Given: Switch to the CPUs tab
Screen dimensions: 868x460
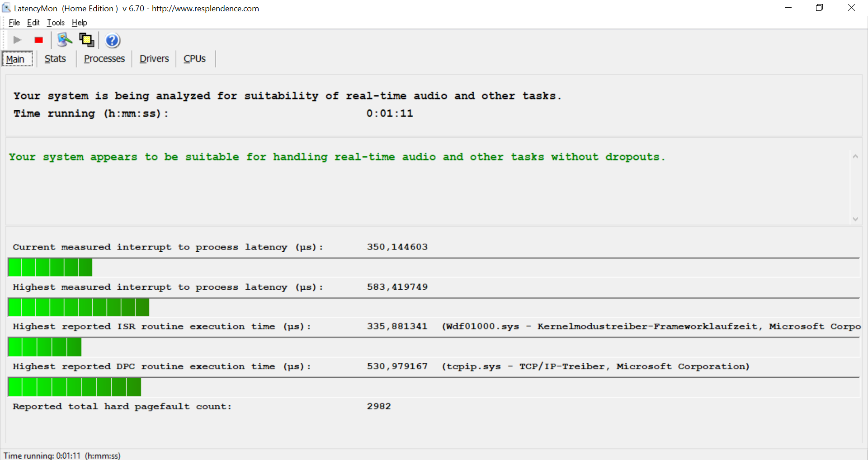Looking at the screenshot, I should (194, 59).
